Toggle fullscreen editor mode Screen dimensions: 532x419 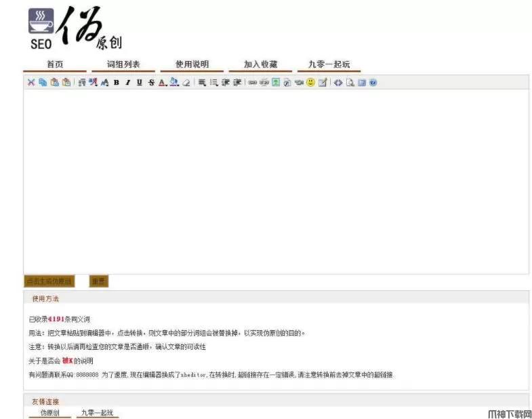[362, 82]
